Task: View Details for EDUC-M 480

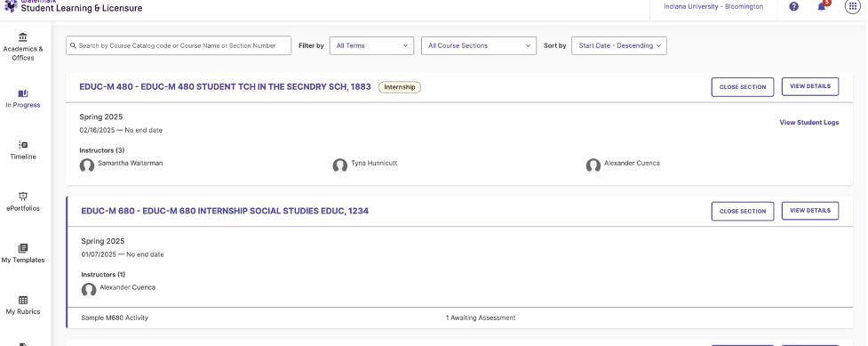Action: pyautogui.click(x=810, y=86)
